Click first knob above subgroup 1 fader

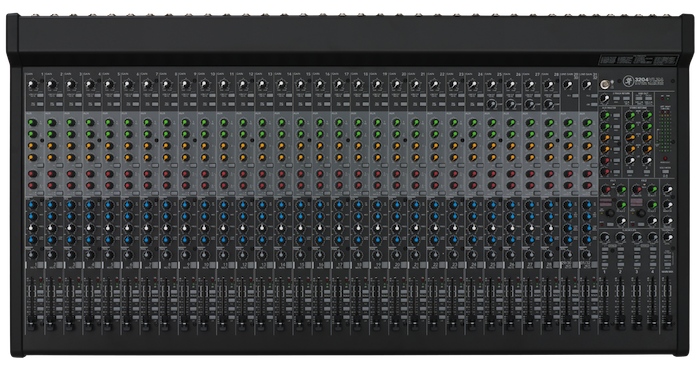point(605,237)
